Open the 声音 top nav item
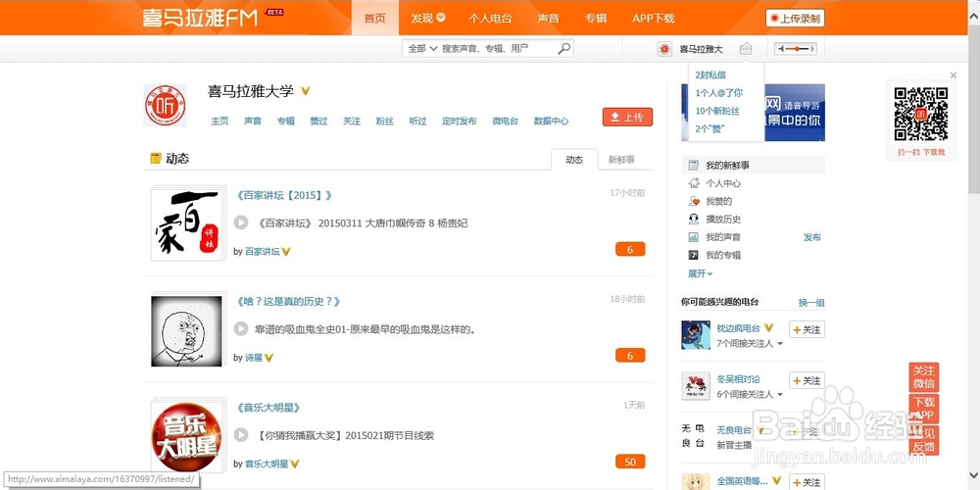 (548, 18)
